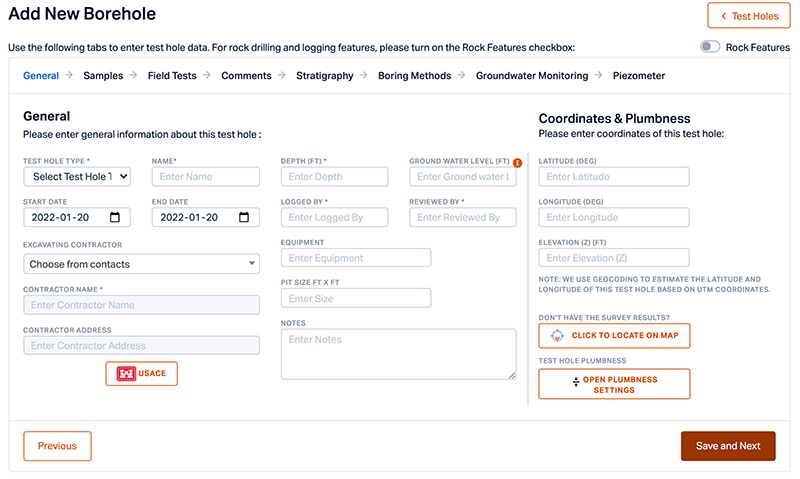Open the Stratigraphy tab
800x479 pixels.
324,75
